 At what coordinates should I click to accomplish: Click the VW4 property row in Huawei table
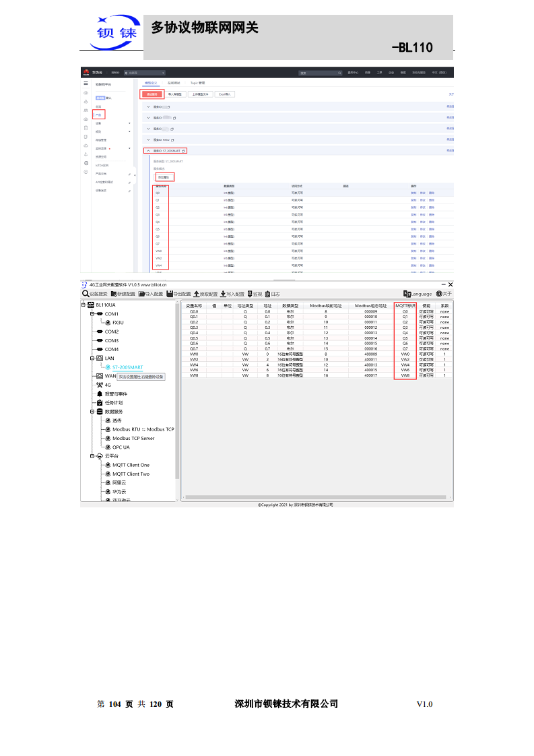(304, 265)
